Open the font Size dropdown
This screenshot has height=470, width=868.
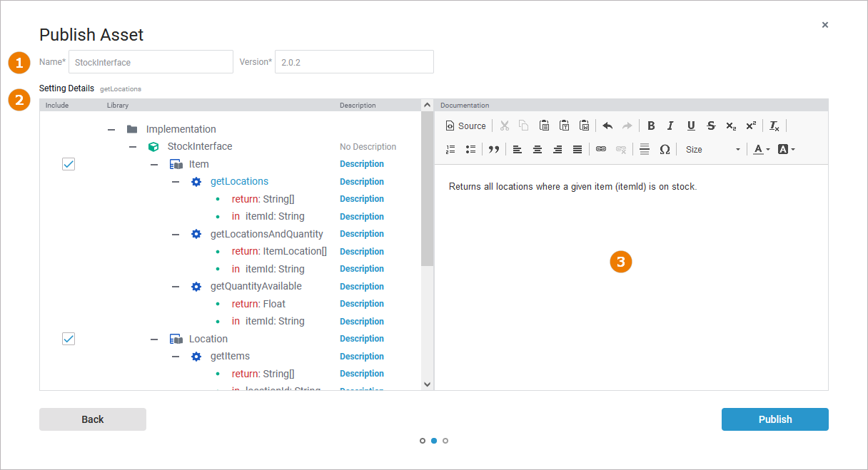click(x=712, y=150)
